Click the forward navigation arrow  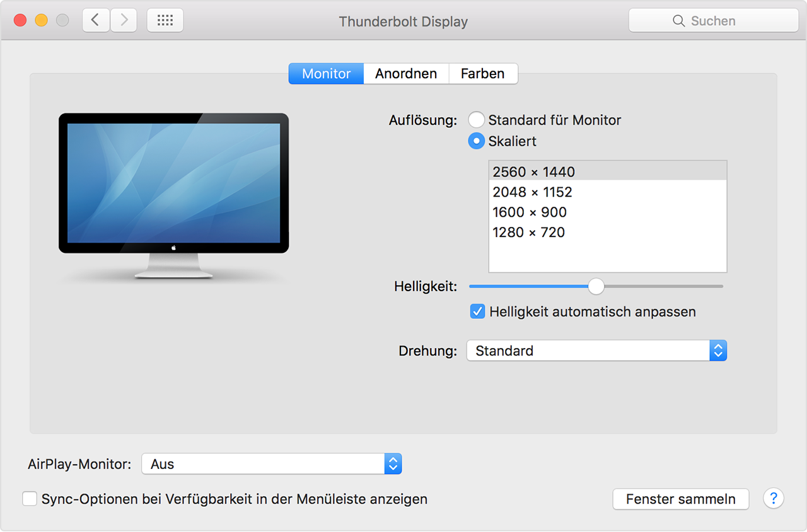(x=124, y=20)
